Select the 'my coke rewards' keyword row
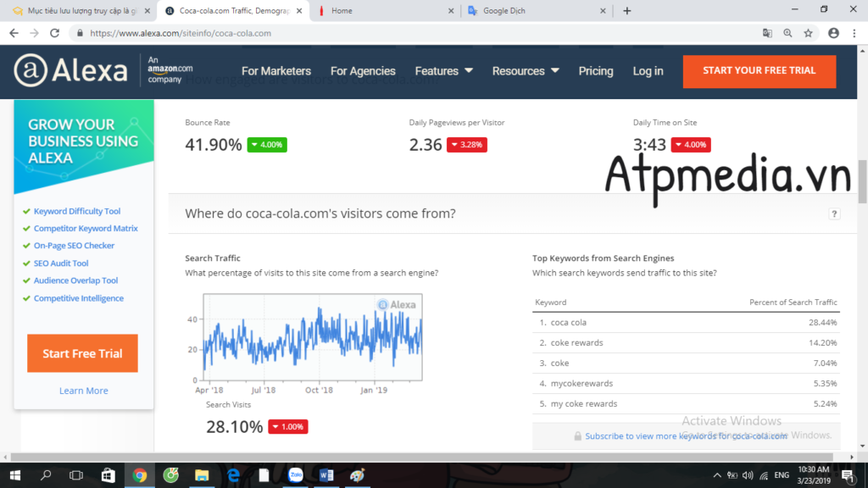The width and height of the screenshot is (868, 488). pyautogui.click(x=686, y=403)
